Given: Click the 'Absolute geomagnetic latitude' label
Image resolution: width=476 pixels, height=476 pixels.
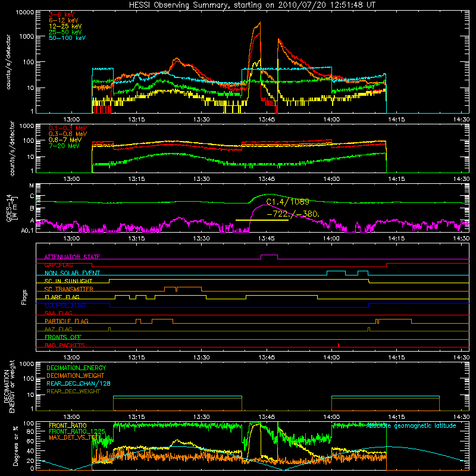Looking at the screenshot, I should click(411, 426).
